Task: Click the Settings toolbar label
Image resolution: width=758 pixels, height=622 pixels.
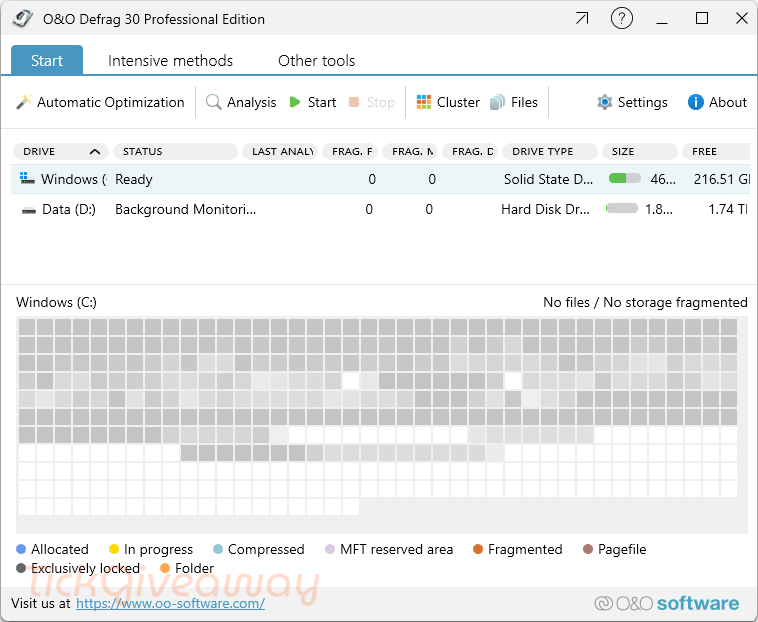Action: tap(642, 102)
